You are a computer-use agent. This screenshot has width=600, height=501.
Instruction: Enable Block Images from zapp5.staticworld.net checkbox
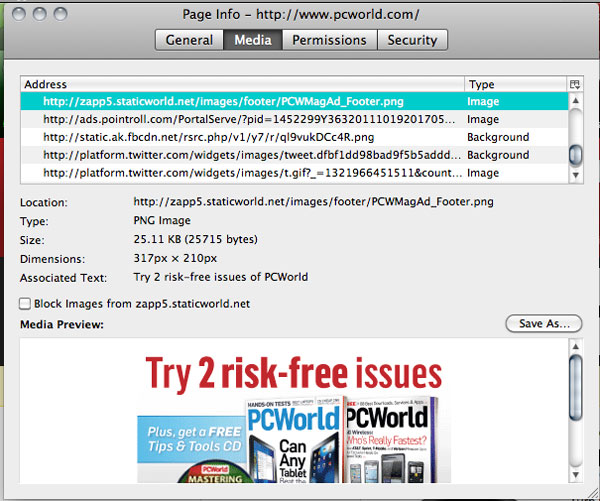tap(25, 304)
